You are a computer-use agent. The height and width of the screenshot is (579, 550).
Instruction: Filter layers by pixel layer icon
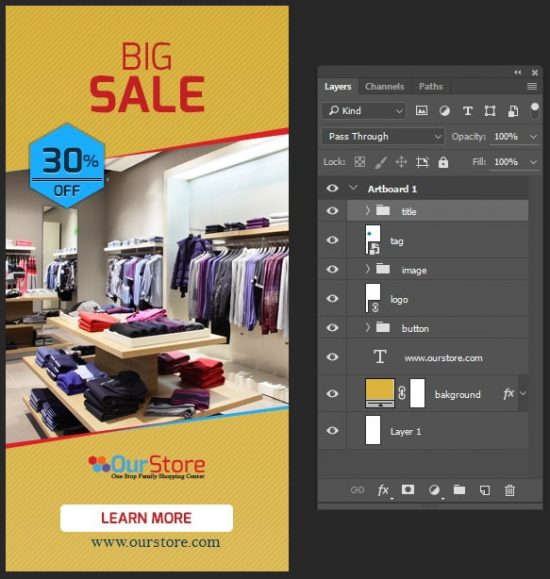pyautogui.click(x=421, y=110)
